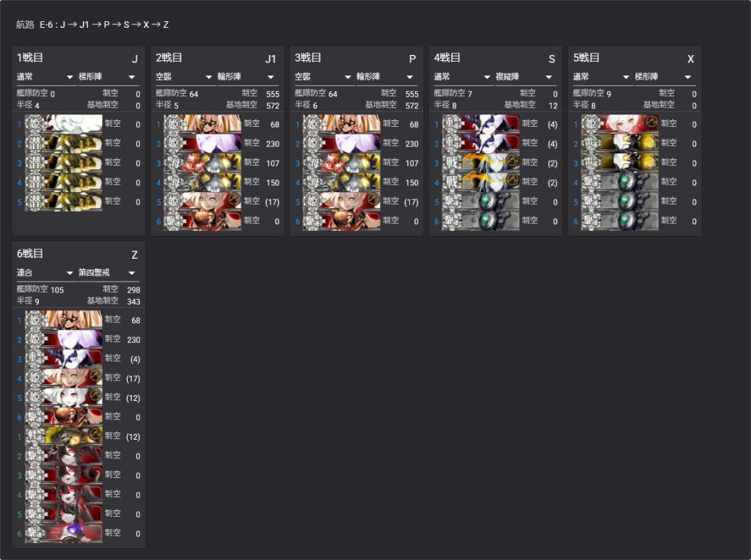Expand the 第四警戒 formation dropdown in 6戦目
This screenshot has height=560, width=751.
107,273
